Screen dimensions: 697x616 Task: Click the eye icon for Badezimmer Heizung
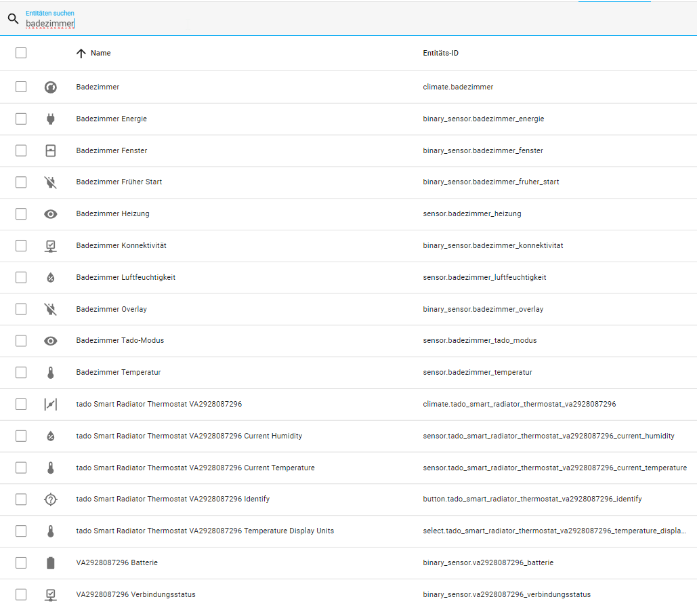pyautogui.click(x=51, y=214)
